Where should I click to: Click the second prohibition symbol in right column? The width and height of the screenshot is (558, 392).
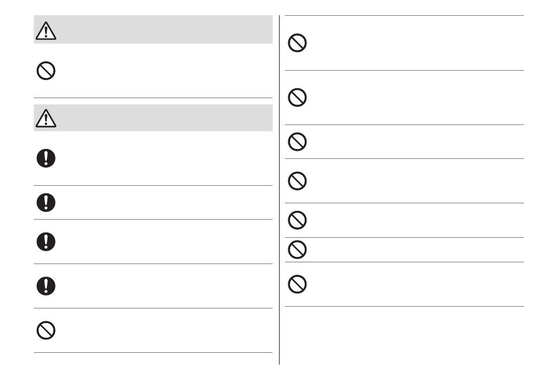297,98
